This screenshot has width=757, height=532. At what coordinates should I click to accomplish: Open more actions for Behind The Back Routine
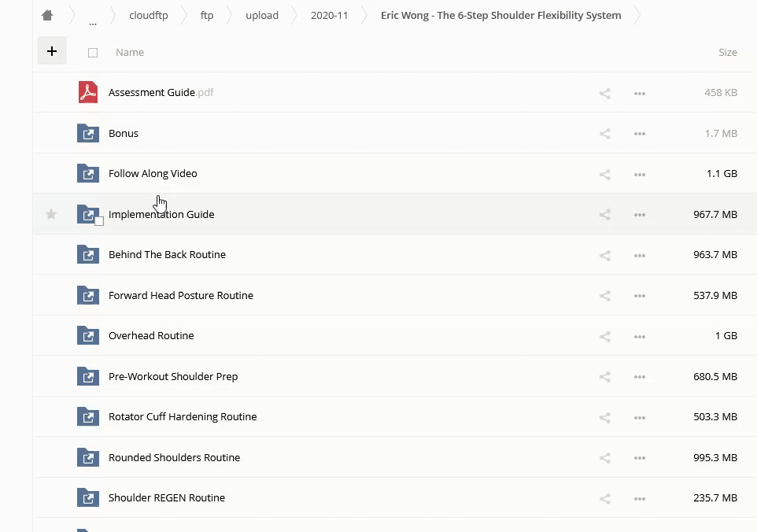point(640,256)
